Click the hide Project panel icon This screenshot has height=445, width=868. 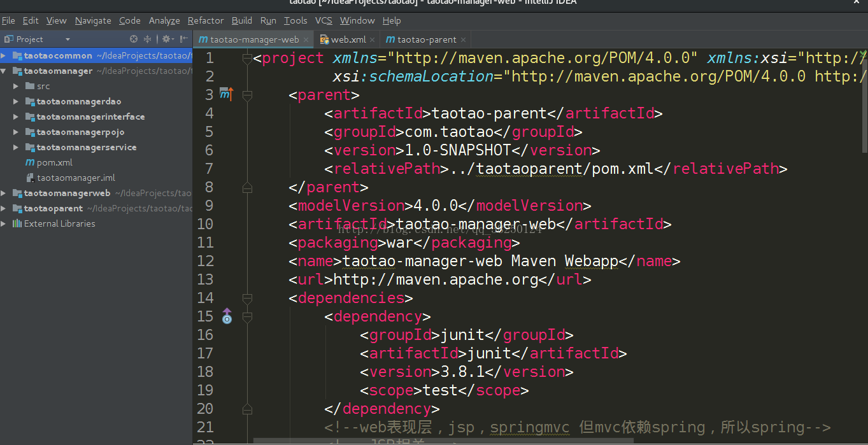click(x=183, y=39)
